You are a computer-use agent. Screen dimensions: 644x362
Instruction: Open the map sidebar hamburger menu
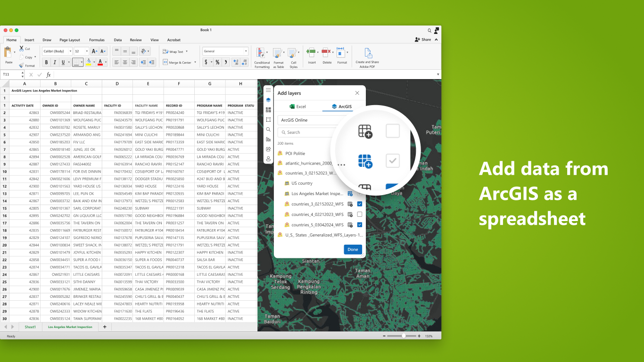coord(268,90)
